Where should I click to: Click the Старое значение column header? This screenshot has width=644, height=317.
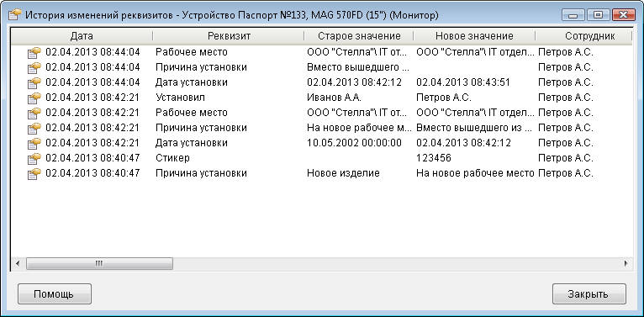(359, 36)
